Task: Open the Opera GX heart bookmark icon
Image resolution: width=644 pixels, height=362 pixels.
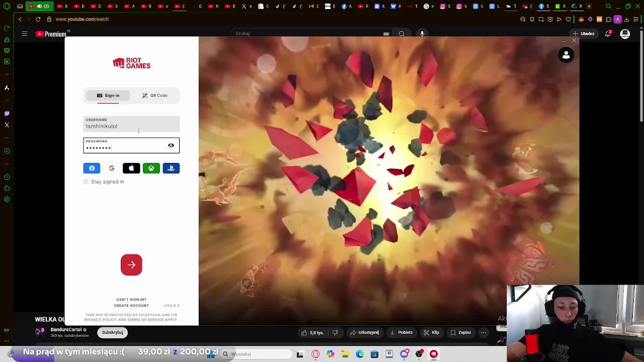Action: (x=568, y=19)
